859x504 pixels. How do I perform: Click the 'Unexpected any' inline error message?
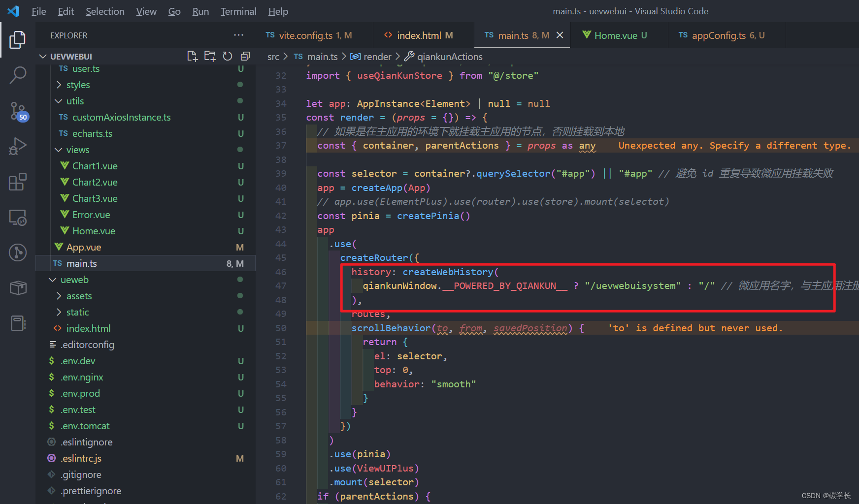coord(734,146)
